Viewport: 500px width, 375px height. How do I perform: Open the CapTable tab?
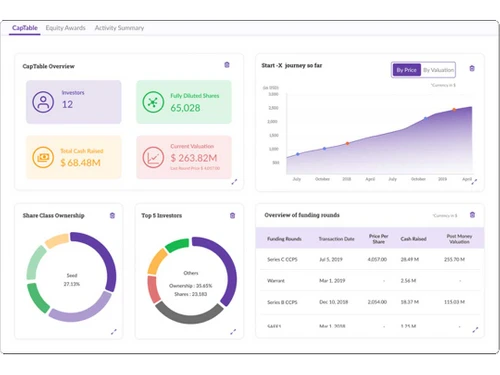coord(25,28)
